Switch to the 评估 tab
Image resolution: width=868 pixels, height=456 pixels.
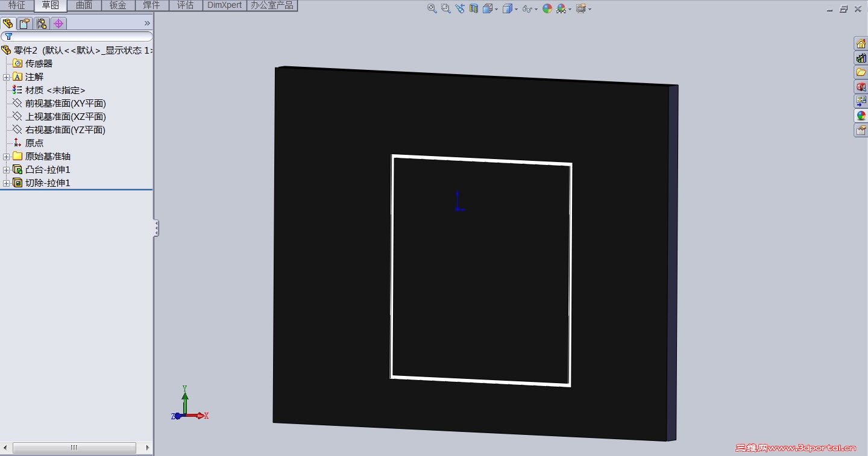(186, 5)
